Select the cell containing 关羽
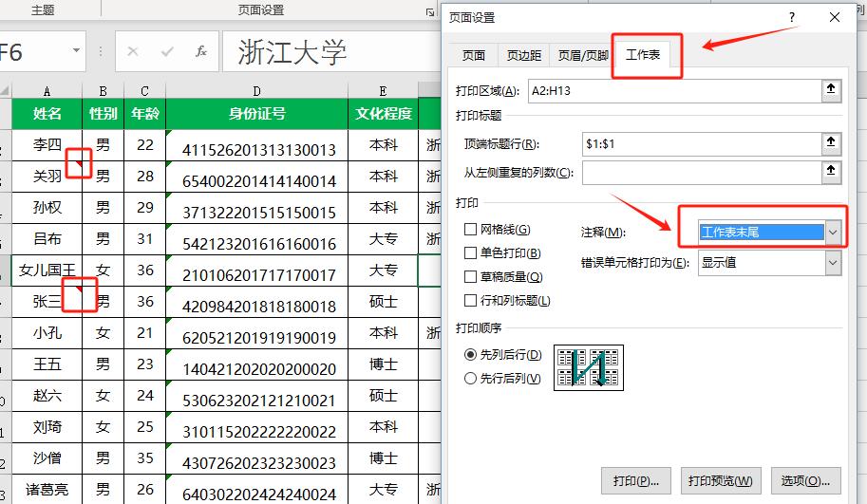This screenshot has height=504, width=867. 47,177
